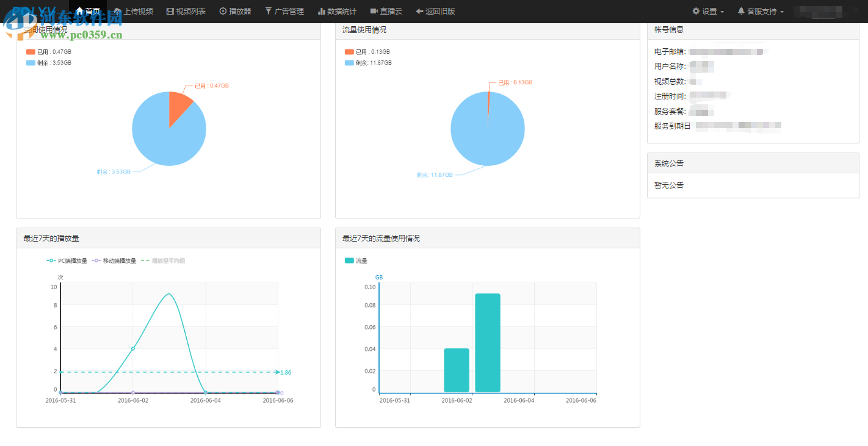The width and height of the screenshot is (868, 446).
Task: Click the gear icon beside 设置
Action: pos(696,11)
